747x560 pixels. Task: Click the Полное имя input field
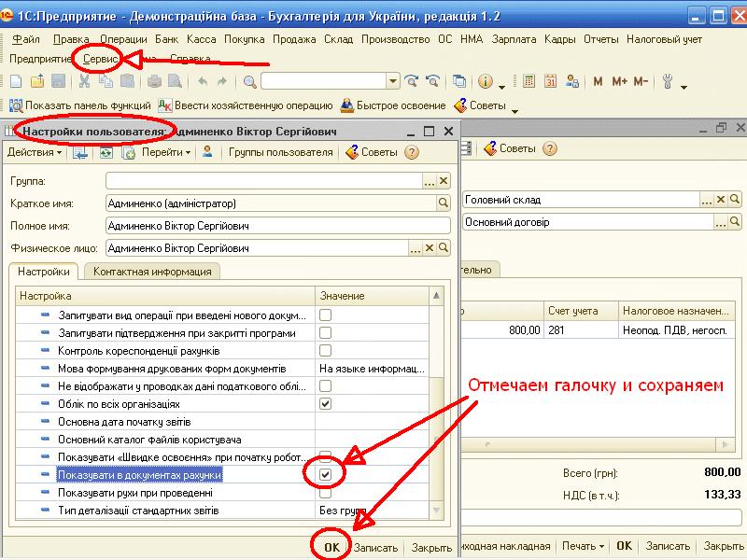pyautogui.click(x=277, y=226)
